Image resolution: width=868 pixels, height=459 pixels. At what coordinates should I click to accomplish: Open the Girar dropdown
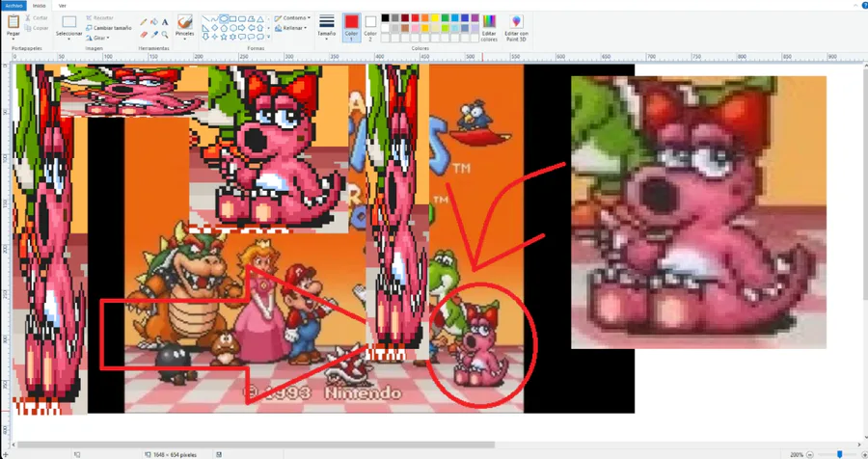(x=96, y=38)
